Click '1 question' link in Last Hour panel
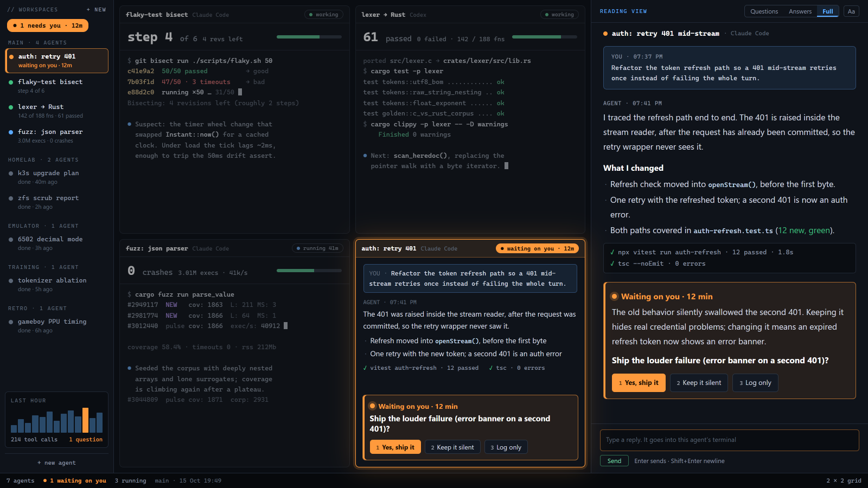Viewport: 868px width, 488px height. tap(86, 440)
